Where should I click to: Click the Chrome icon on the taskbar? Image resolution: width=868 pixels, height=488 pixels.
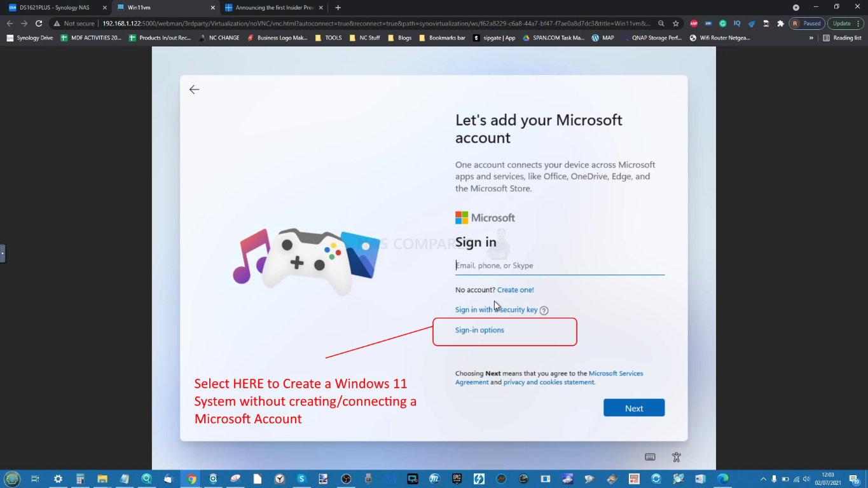[191, 478]
